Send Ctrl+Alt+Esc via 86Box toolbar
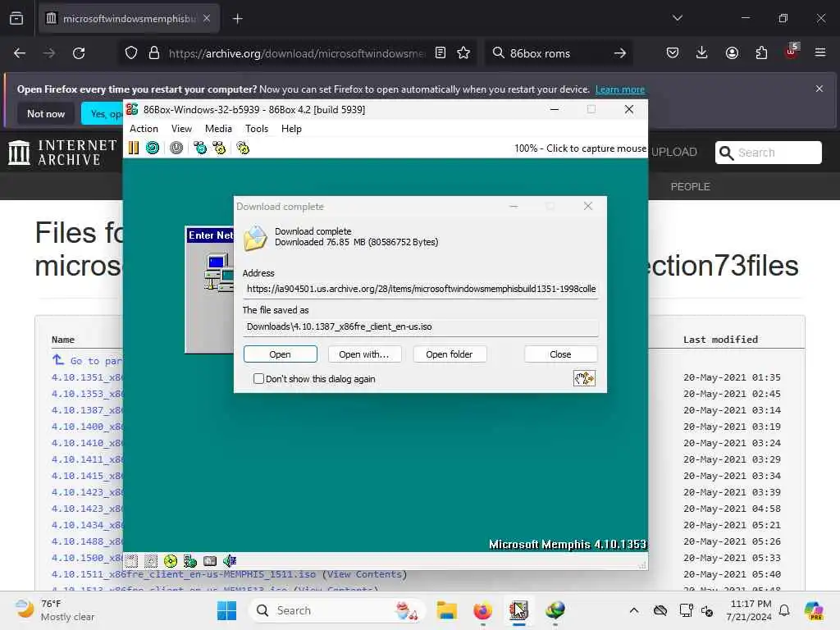 [x=219, y=148]
